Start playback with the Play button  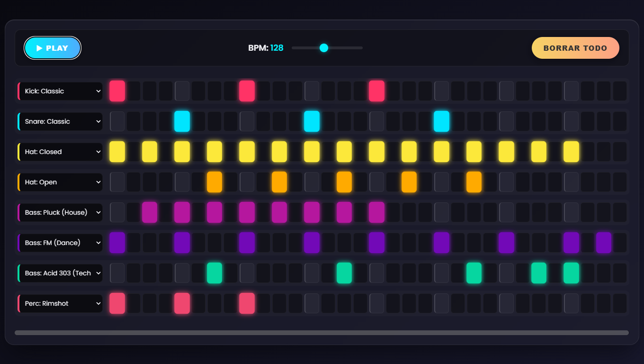[53, 48]
